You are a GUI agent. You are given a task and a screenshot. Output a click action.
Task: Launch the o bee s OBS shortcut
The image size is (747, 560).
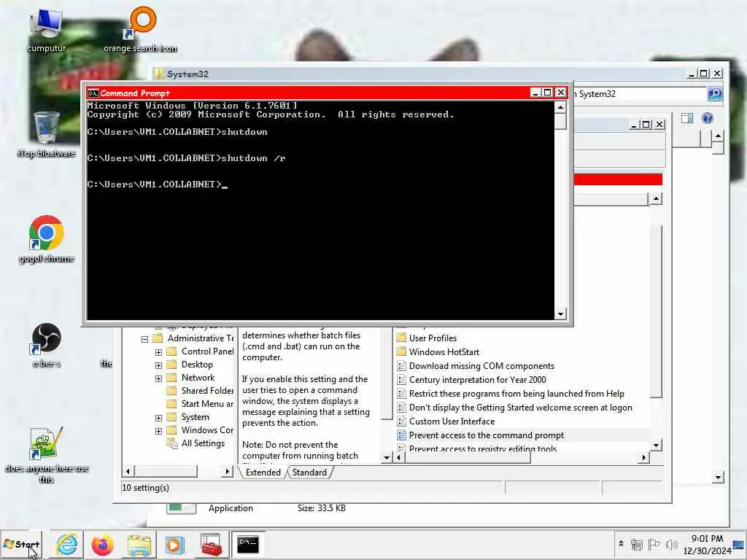(x=46, y=345)
